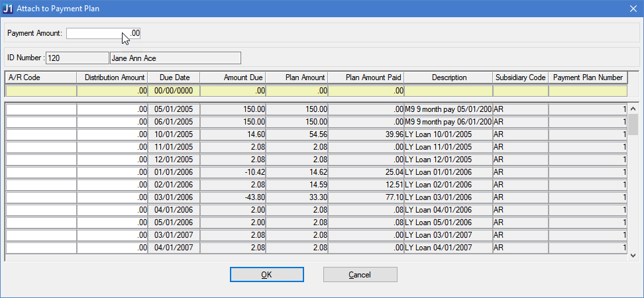The width and height of the screenshot is (644, 298).
Task: Click Distribution Amount cell for 10/01/2005 row
Action: click(112, 134)
